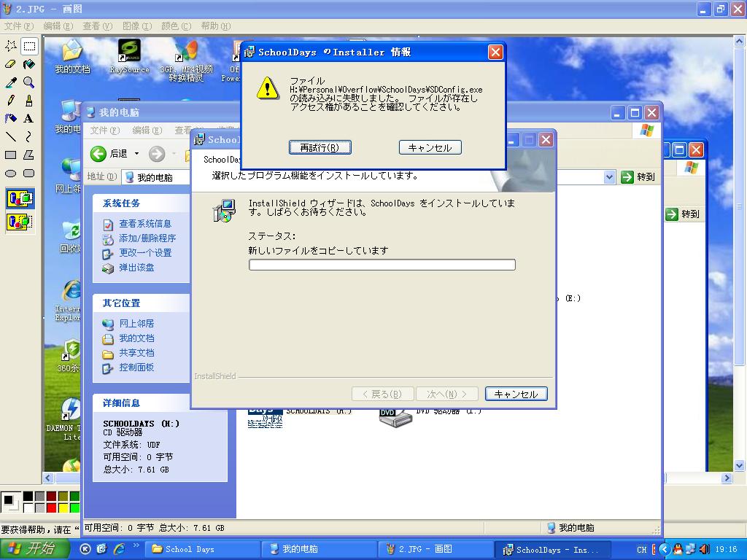Click 弹出该盘 eject disc link

click(x=136, y=268)
